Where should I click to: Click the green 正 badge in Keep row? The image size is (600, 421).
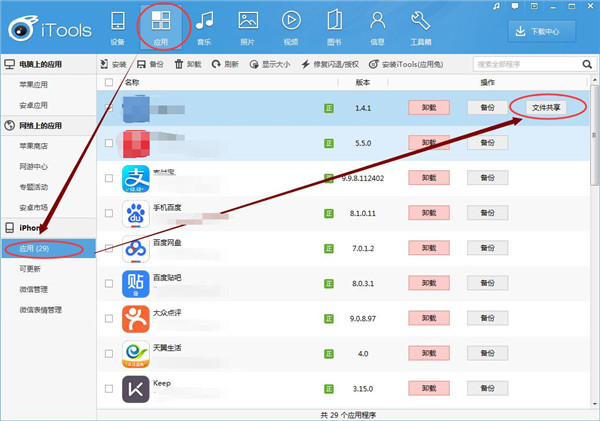329,389
